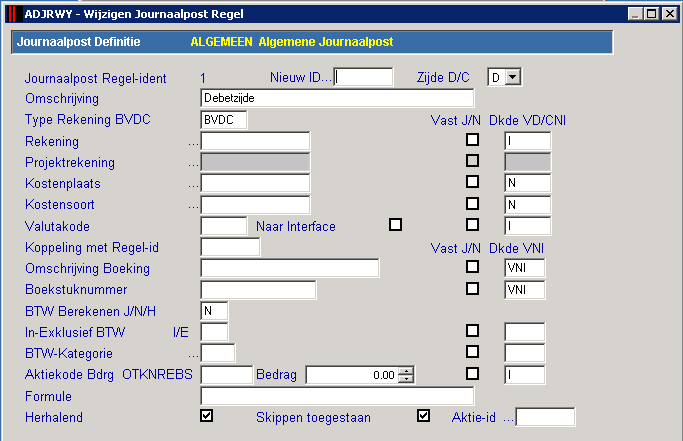The image size is (683, 441).
Task: Click the Omschrijving field containing Debetzijde
Action: click(337, 98)
